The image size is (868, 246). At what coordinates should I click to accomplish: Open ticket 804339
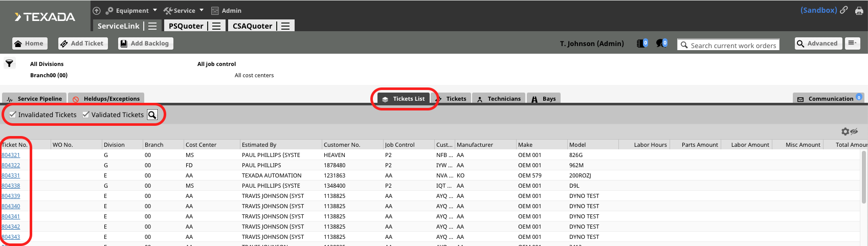(11, 196)
